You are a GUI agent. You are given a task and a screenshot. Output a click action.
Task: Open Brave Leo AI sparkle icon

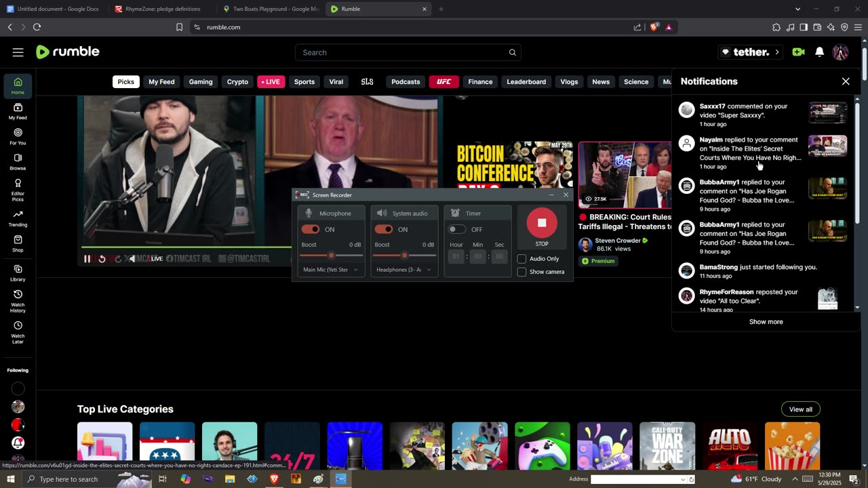[831, 27]
